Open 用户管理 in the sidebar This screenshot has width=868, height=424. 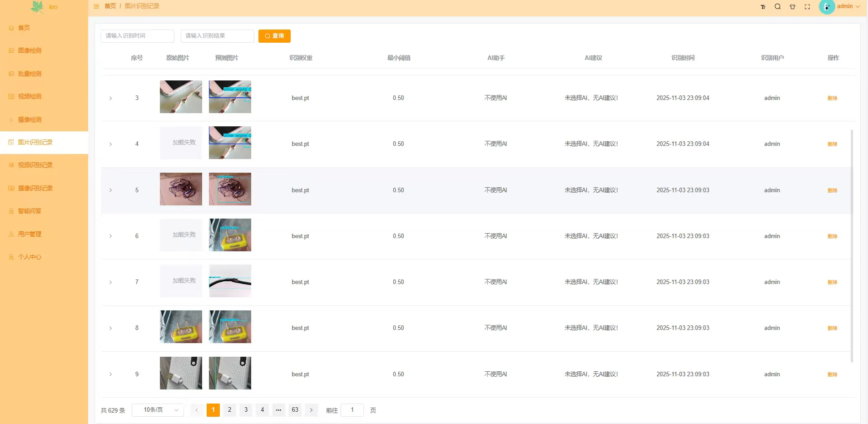[x=30, y=234]
